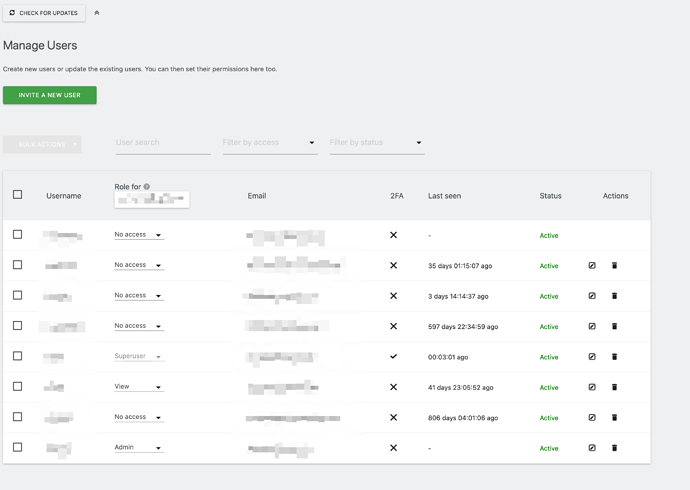Click the 2FA cross for user seen 41 days ago
The width and height of the screenshot is (690, 490).
click(393, 387)
